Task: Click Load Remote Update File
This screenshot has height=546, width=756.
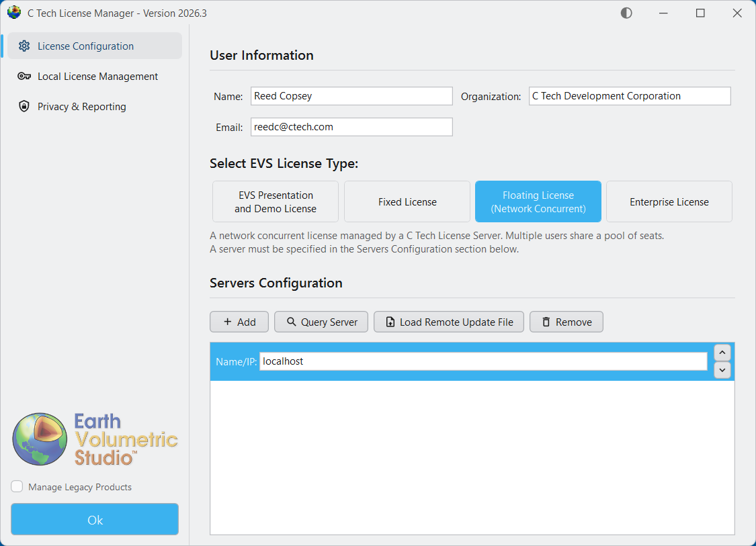Action: click(448, 322)
